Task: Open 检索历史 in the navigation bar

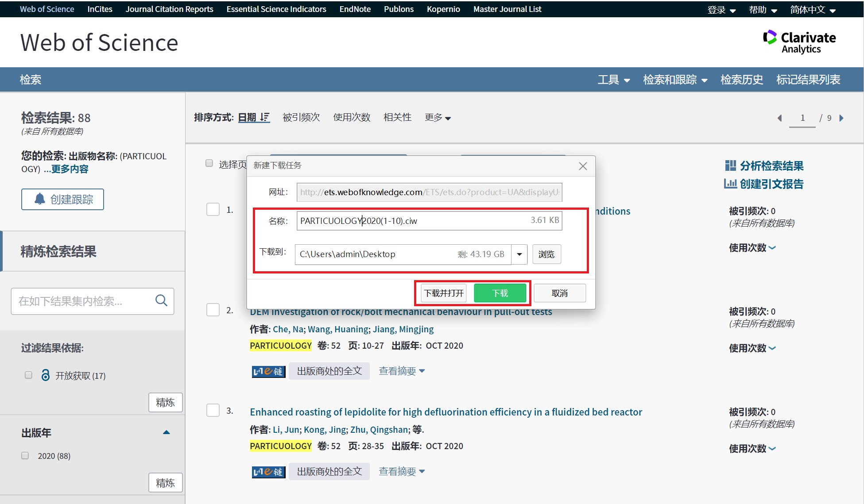Action: pyautogui.click(x=742, y=80)
